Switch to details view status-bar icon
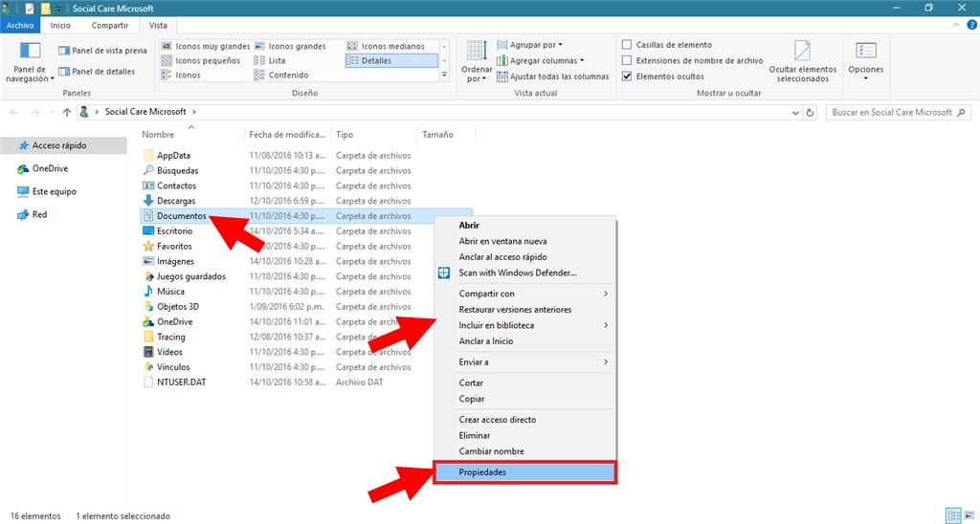Screen dimensions: 980x524 [954, 516]
